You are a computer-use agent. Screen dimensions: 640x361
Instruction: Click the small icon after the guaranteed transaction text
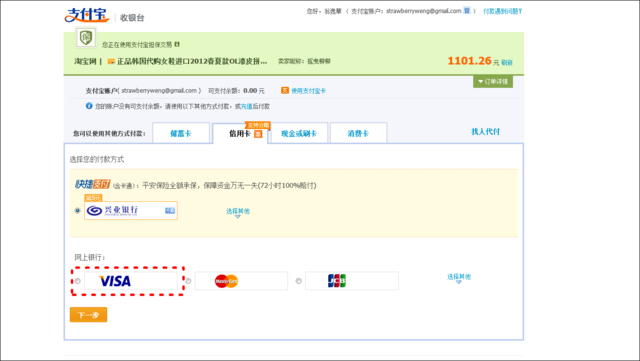point(177,44)
